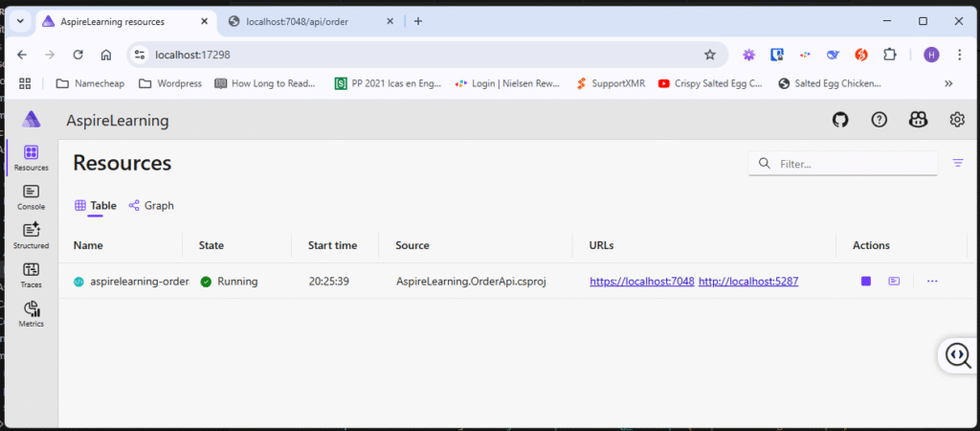
Task: Open PP 2021 Icas en Eng bookmark
Action: coord(389,83)
